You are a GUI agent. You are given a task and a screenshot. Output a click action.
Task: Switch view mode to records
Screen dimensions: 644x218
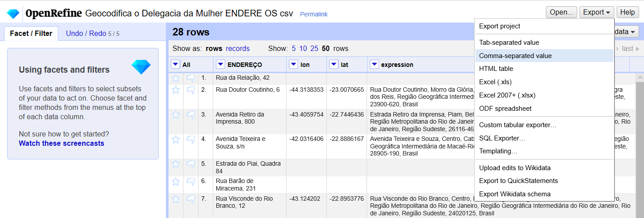point(238,49)
